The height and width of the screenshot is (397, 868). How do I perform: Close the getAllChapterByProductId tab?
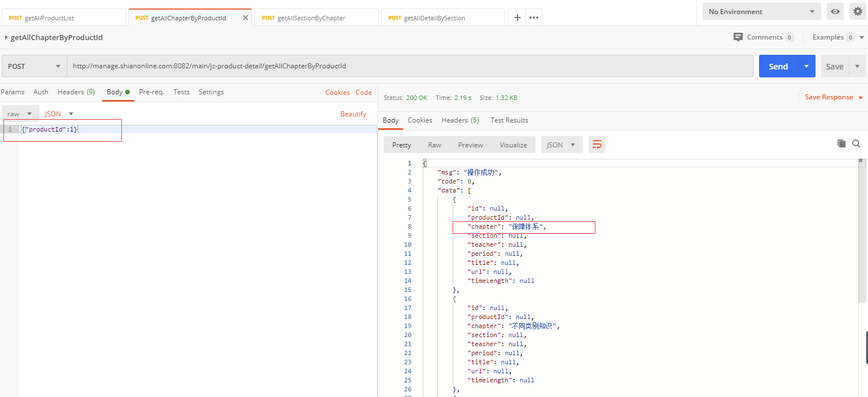pyautogui.click(x=245, y=18)
